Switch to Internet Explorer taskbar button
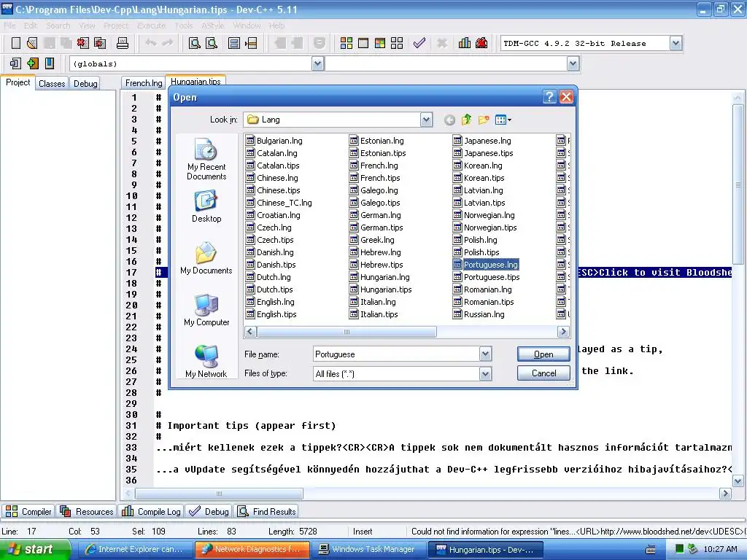This screenshot has height=560, width=747. tap(134, 549)
